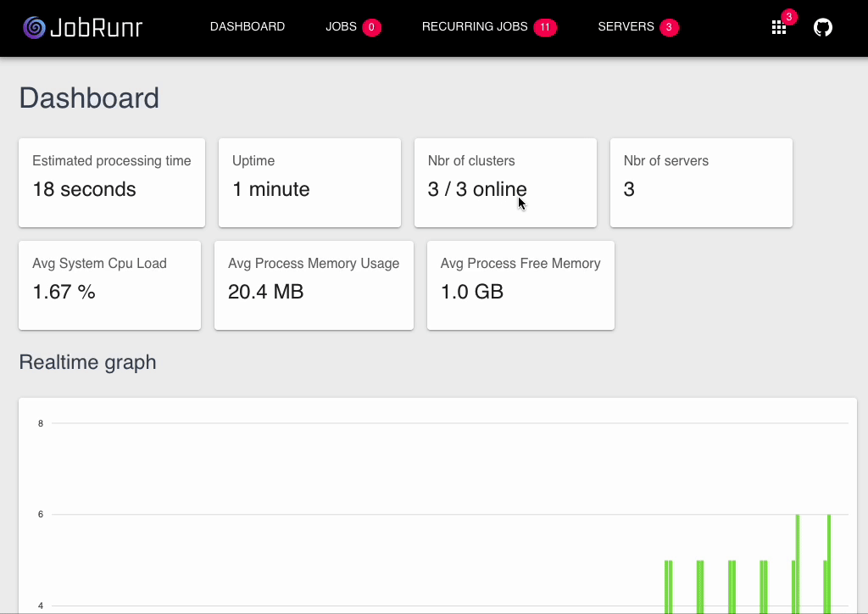The height and width of the screenshot is (614, 868).
Task: Click the JobRunr spiral logo icon
Action: (x=34, y=27)
